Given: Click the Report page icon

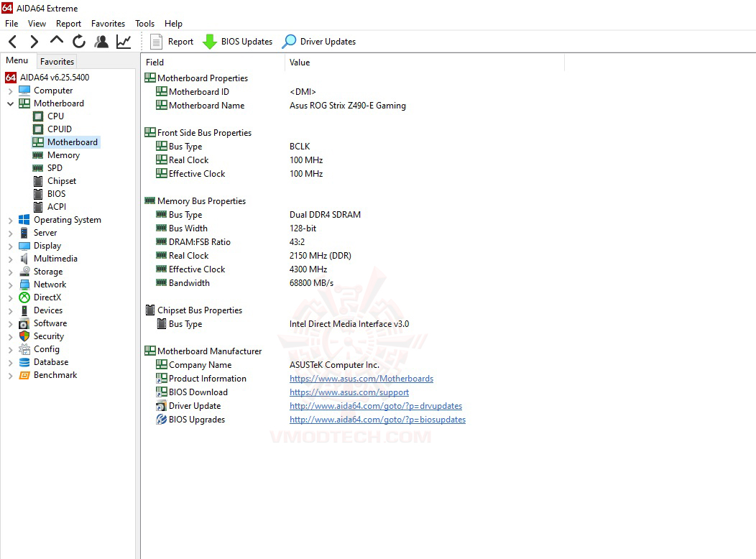Looking at the screenshot, I should 156,42.
